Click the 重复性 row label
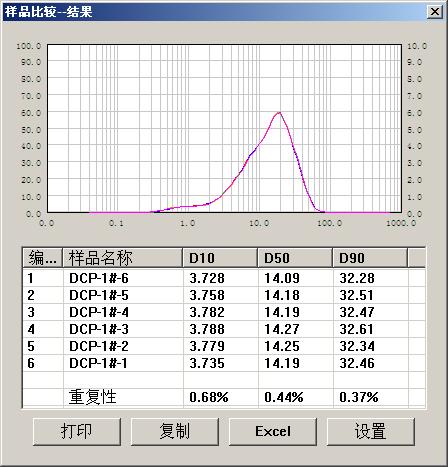This screenshot has height=467, width=448. [x=92, y=397]
